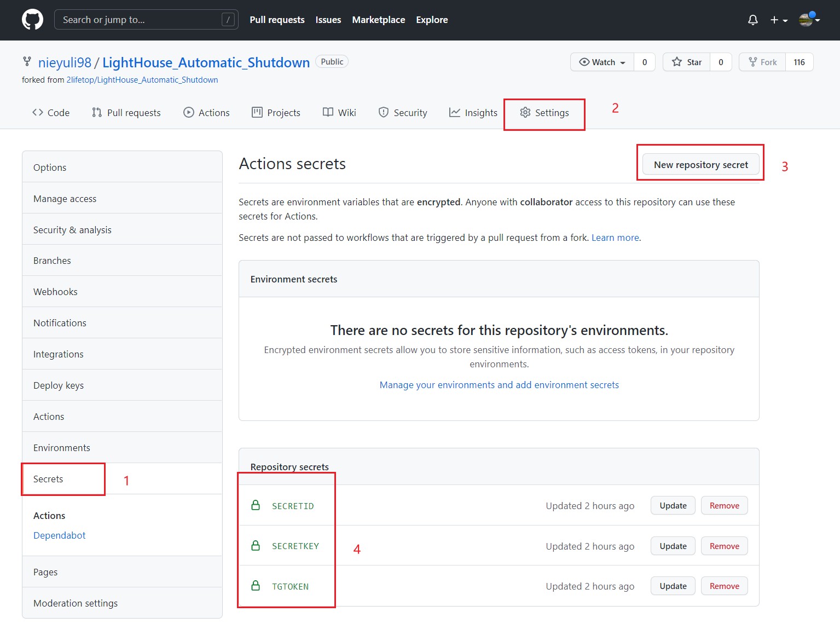
Task: Open the user avatar menu
Action: [809, 20]
